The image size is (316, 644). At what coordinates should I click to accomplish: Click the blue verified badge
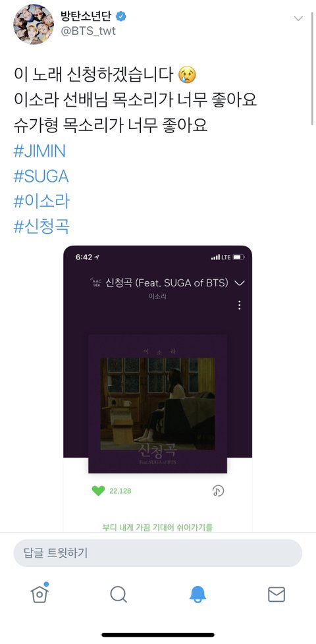coord(121,16)
